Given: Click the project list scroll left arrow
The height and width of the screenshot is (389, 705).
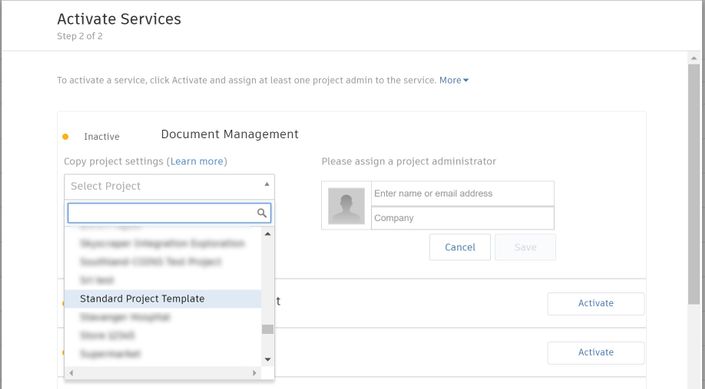Looking at the screenshot, I should click(71, 373).
